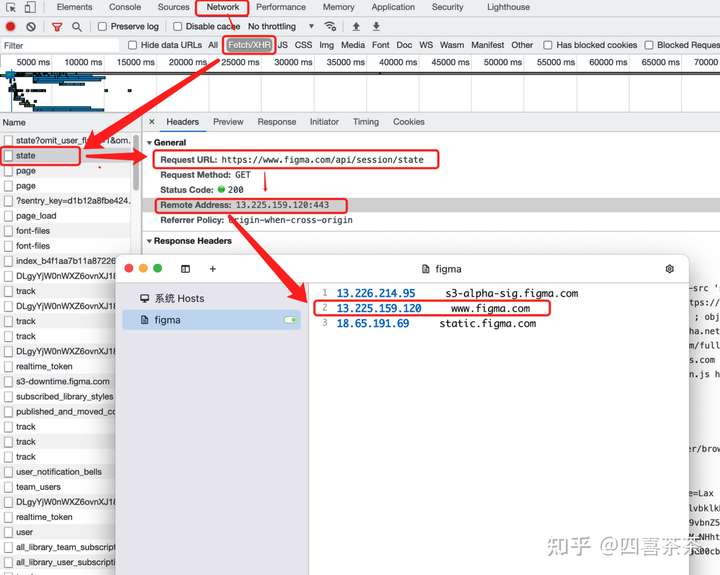Tick checkbox beside page_load request
This screenshot has width=720, height=575.
[x=8, y=216]
